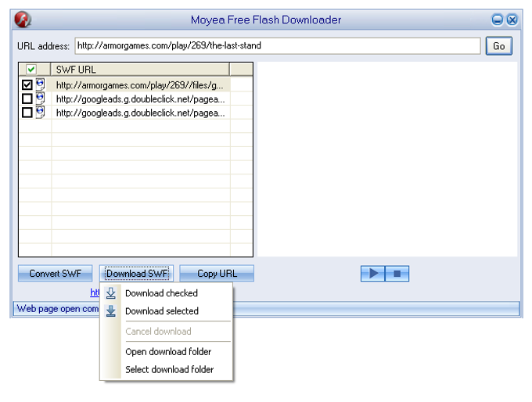
Task: Uncheck the armorgames.com SWF row checkbox
Action: [27, 84]
